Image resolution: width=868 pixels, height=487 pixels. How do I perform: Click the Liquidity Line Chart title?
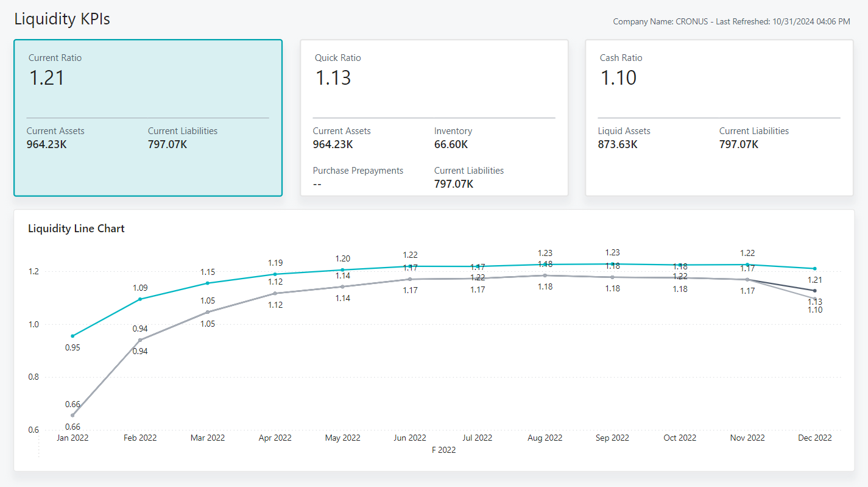(76, 228)
